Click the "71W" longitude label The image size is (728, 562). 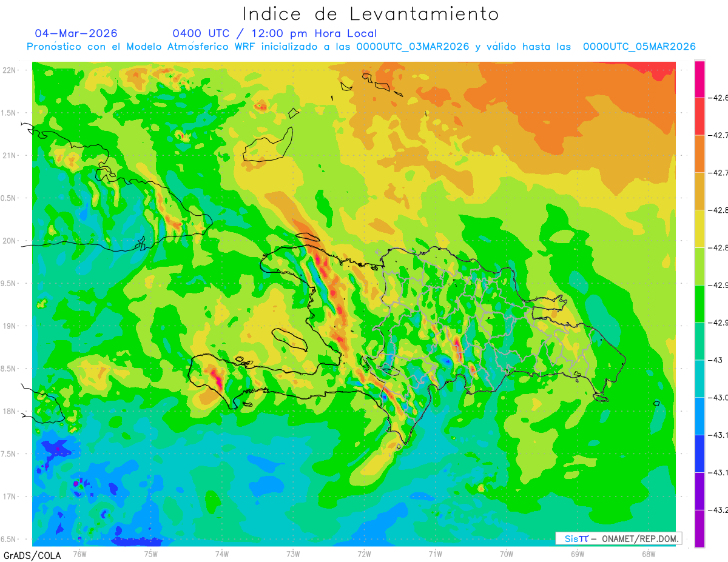coord(435,554)
